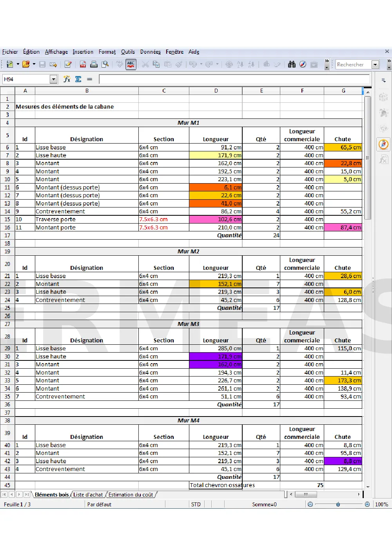Insert chart toolbar icon
392x553 pixels.
click(267, 64)
